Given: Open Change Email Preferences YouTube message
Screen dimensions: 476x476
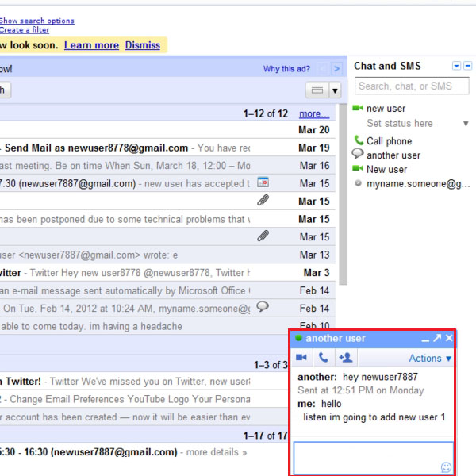Looking at the screenshot, I should pyautogui.click(x=144, y=399).
